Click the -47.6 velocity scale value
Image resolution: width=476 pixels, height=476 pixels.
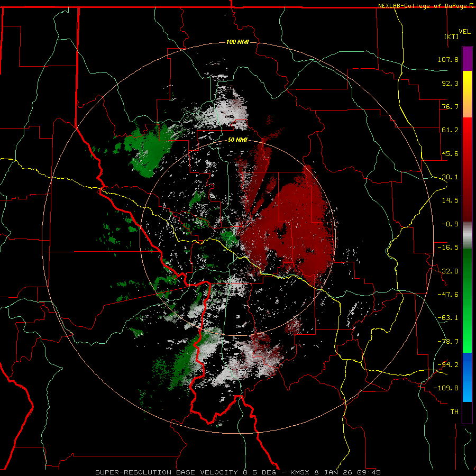click(x=448, y=295)
